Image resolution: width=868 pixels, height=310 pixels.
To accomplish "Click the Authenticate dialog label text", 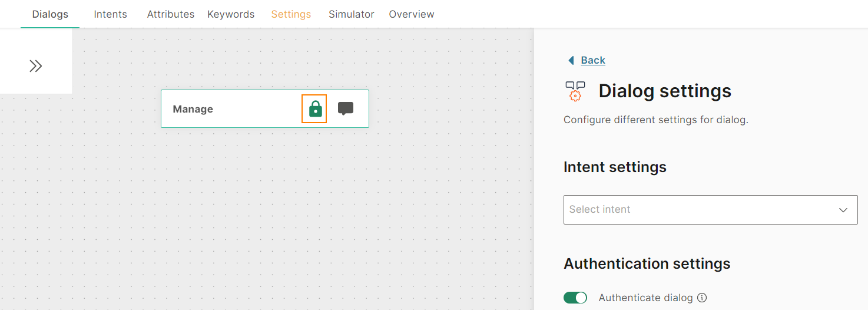I will pos(645,298).
